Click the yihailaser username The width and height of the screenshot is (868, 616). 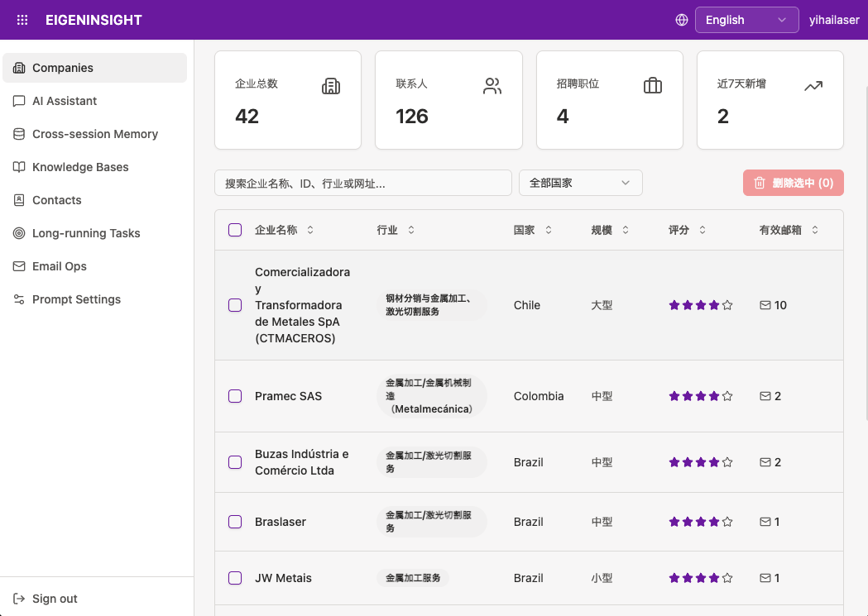click(834, 20)
